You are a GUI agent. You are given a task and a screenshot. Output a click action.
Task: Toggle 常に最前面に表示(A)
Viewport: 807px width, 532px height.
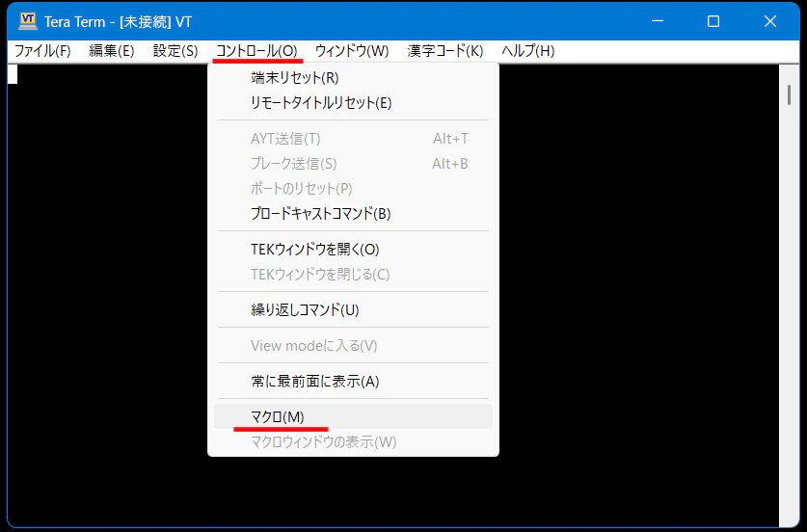point(353,382)
